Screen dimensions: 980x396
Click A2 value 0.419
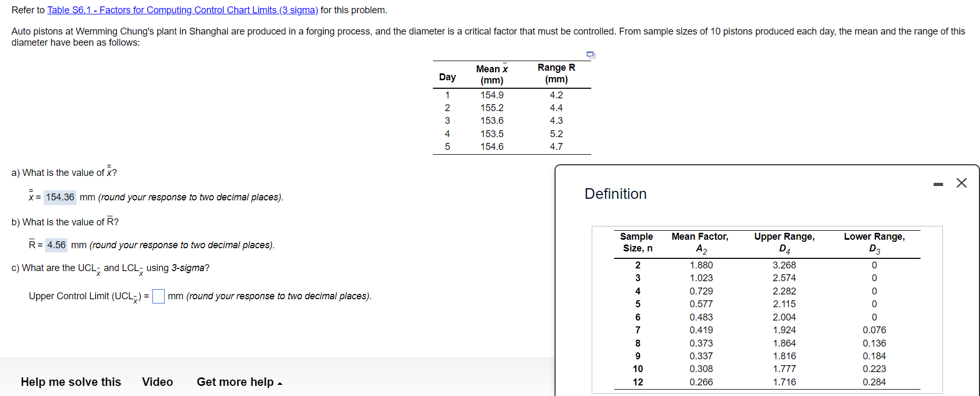(701, 330)
